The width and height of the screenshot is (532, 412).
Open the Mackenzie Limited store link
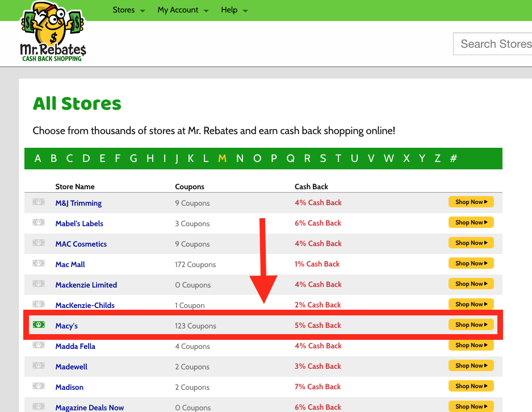[86, 285]
